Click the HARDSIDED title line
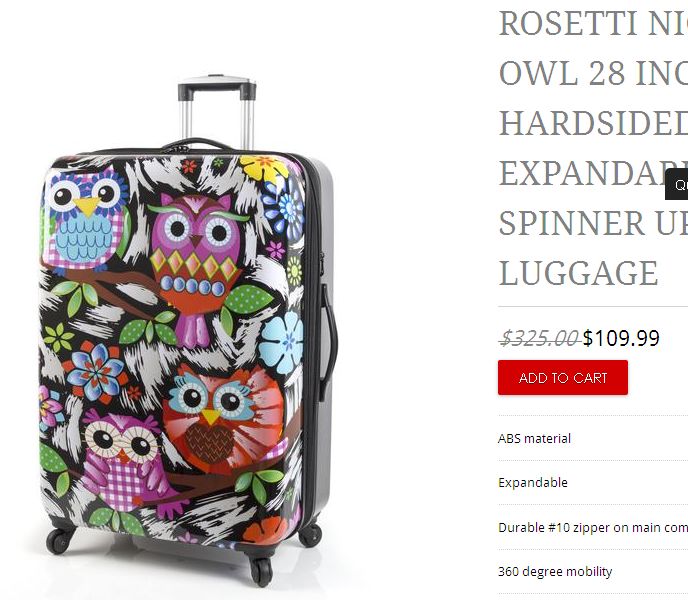 tap(593, 123)
